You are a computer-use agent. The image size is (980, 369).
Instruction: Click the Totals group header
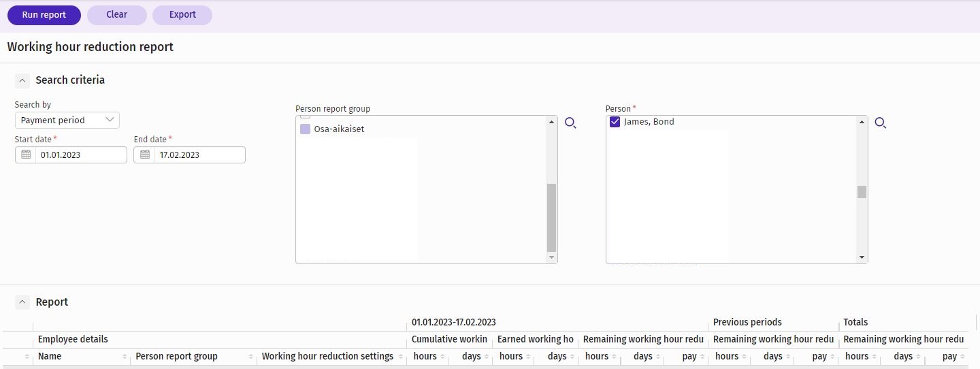click(855, 323)
